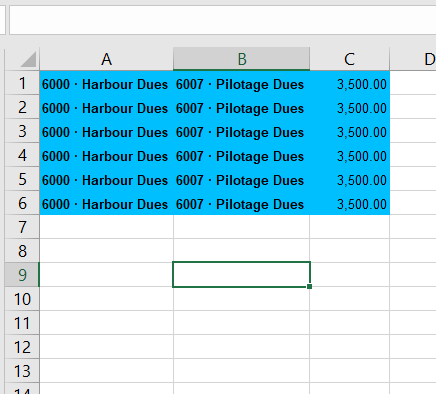Click cell C4 with 3,500.00
The height and width of the screenshot is (394, 436).
(x=349, y=155)
